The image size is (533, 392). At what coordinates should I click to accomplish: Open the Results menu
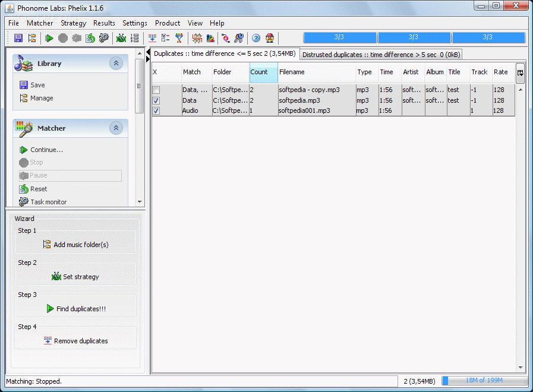104,23
